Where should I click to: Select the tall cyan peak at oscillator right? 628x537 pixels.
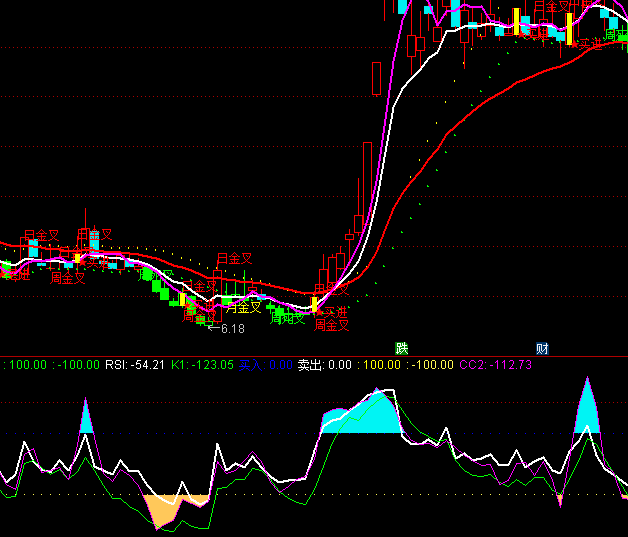[587, 412]
